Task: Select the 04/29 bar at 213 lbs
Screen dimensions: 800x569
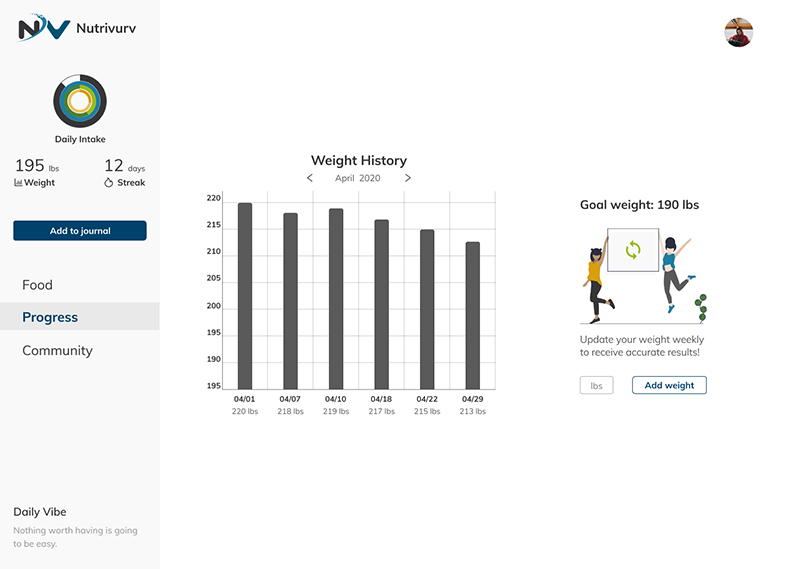Action: click(473, 315)
